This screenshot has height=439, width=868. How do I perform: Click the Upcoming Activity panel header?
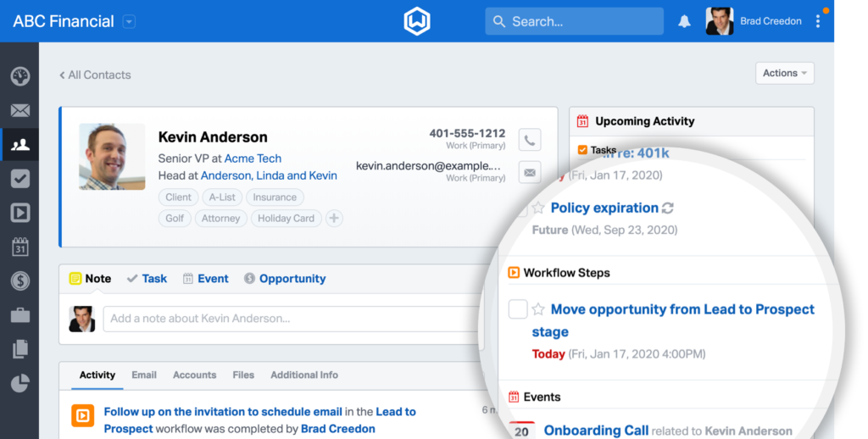click(692, 121)
